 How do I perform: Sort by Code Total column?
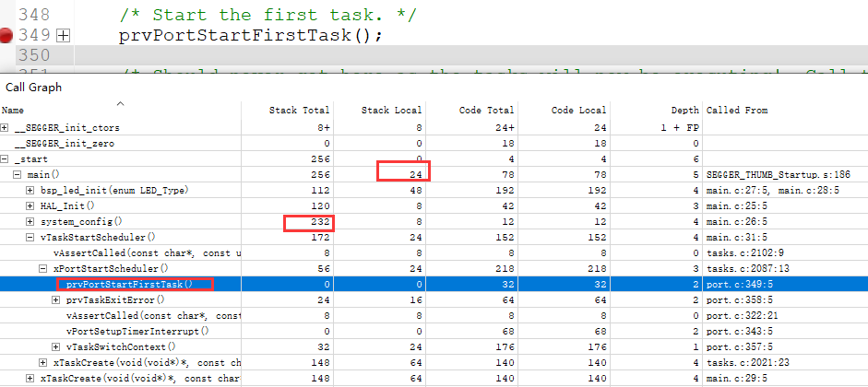472,110
